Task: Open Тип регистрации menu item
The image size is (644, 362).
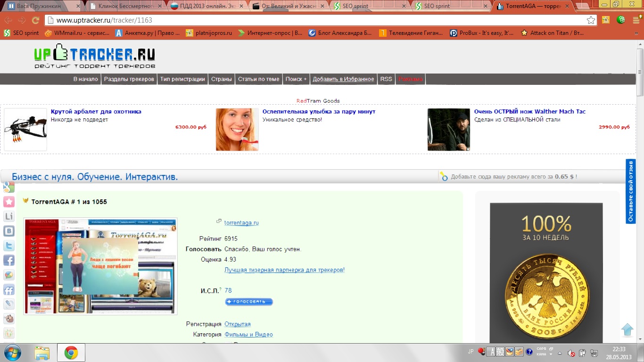Action: click(182, 79)
